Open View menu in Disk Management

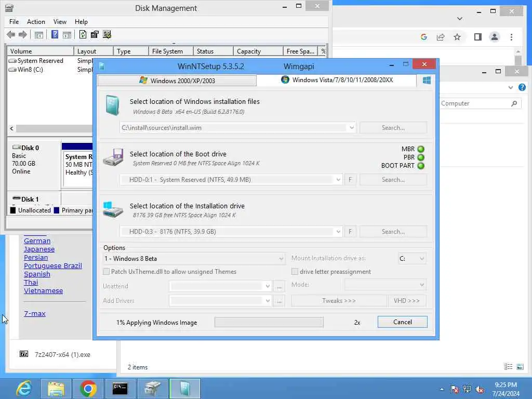60,22
